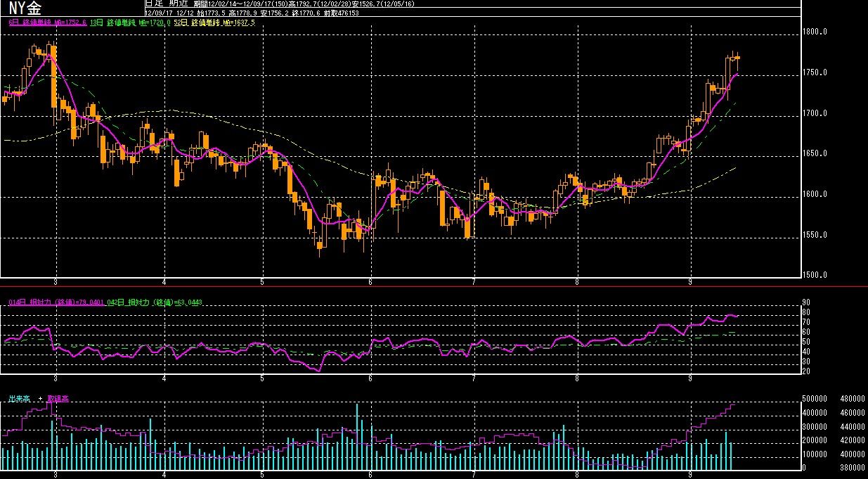The width and height of the screenshot is (868, 479).
Task: Select the 014日 相対力 legend label
Action: pyautogui.click(x=56, y=302)
